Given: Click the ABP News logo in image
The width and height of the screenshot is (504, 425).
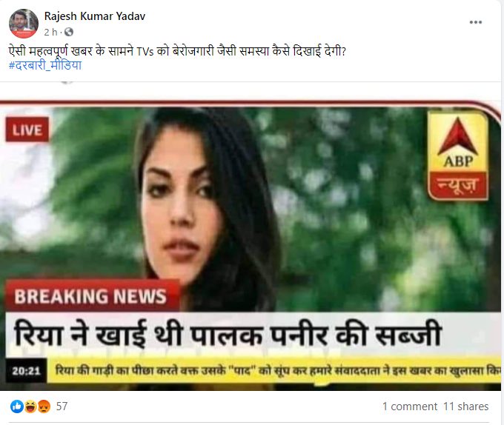Looking at the screenshot, I should coord(458,155).
